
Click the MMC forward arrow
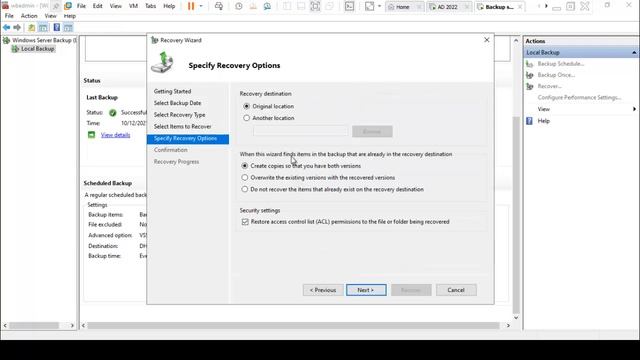pos(17,27)
